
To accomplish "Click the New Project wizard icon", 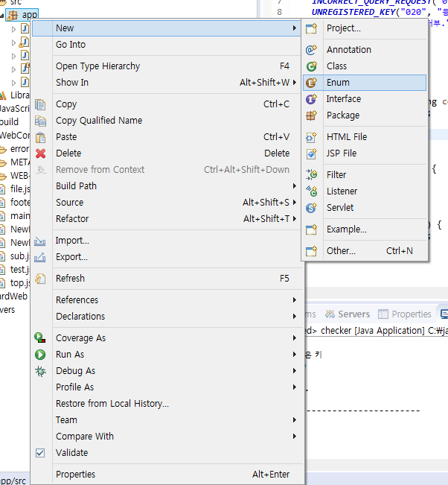I will click(x=311, y=28).
